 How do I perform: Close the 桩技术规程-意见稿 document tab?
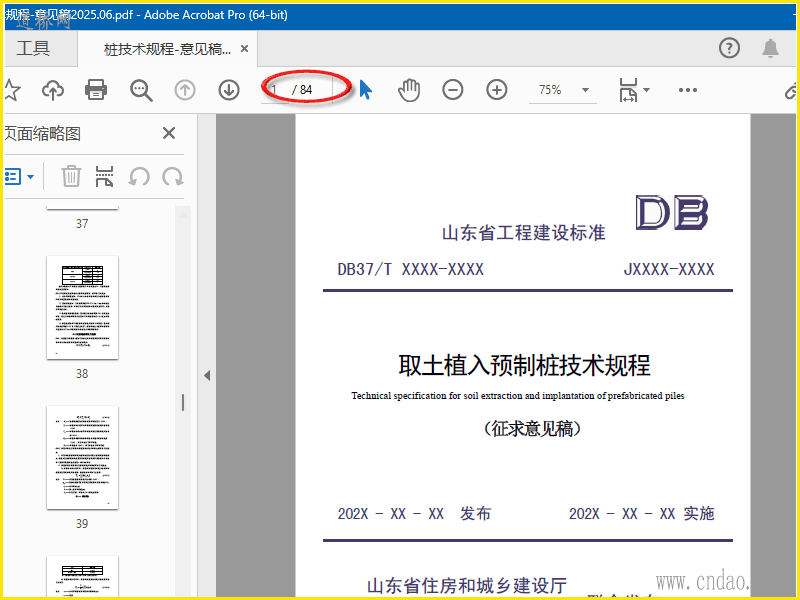(x=244, y=49)
